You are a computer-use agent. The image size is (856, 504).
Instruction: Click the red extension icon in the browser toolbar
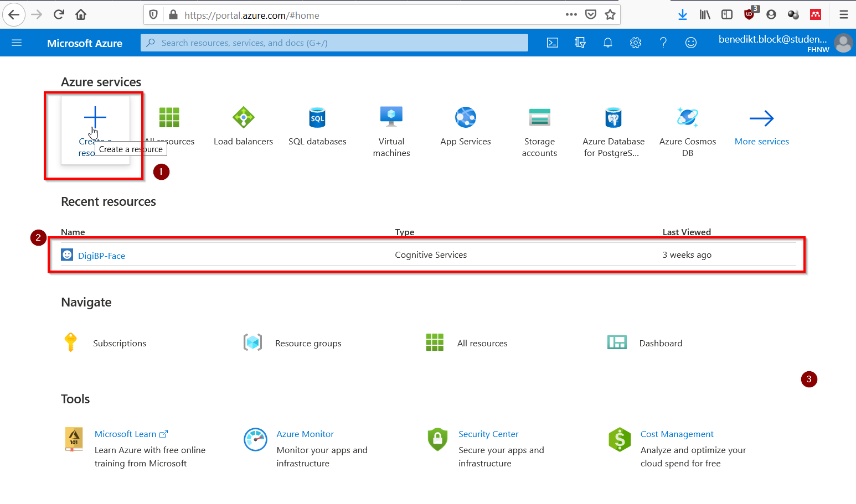(816, 14)
